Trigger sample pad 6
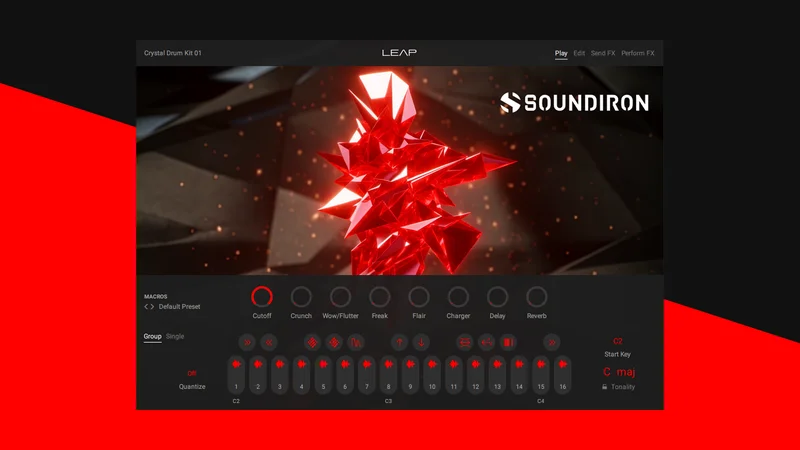 (345, 374)
